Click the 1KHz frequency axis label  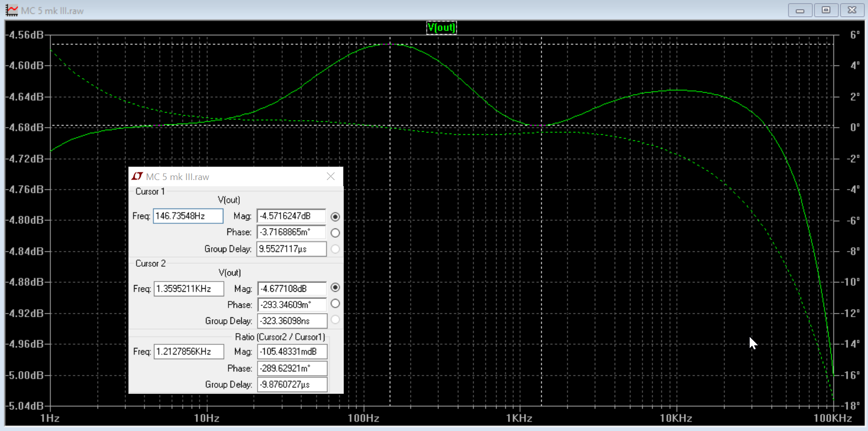(519, 418)
